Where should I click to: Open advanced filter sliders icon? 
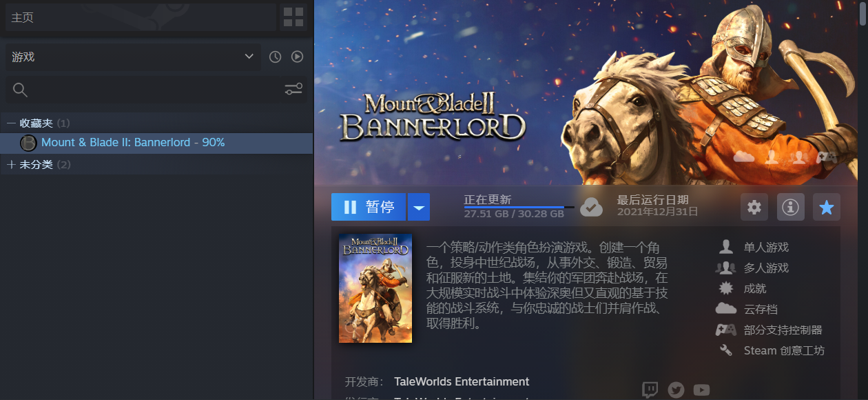(x=293, y=90)
